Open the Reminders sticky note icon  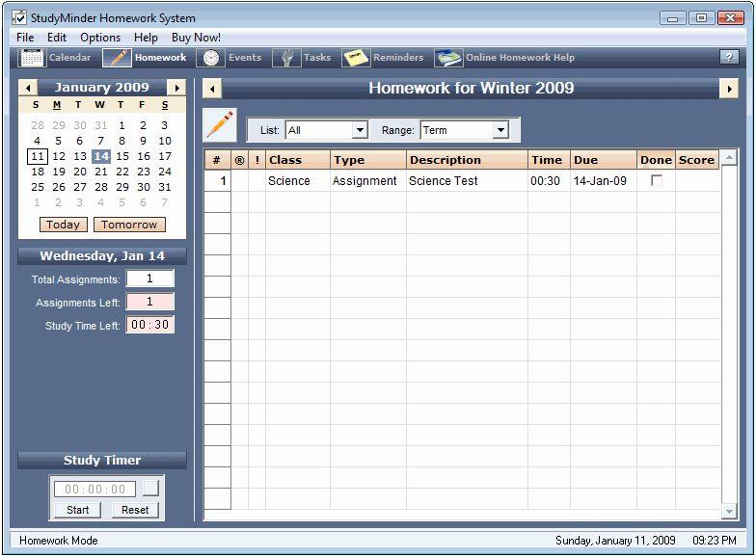coord(356,58)
